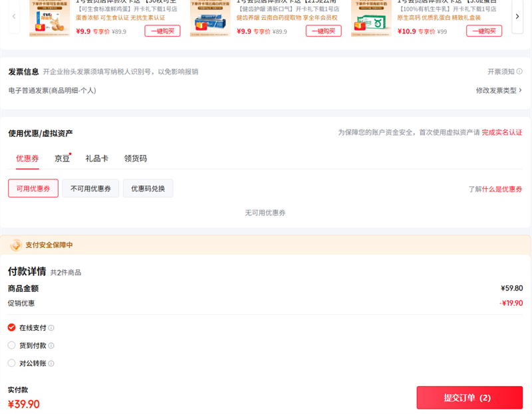The height and width of the screenshot is (414, 532).
Task: Click the info icon beside 对公转账
Action: [51, 363]
